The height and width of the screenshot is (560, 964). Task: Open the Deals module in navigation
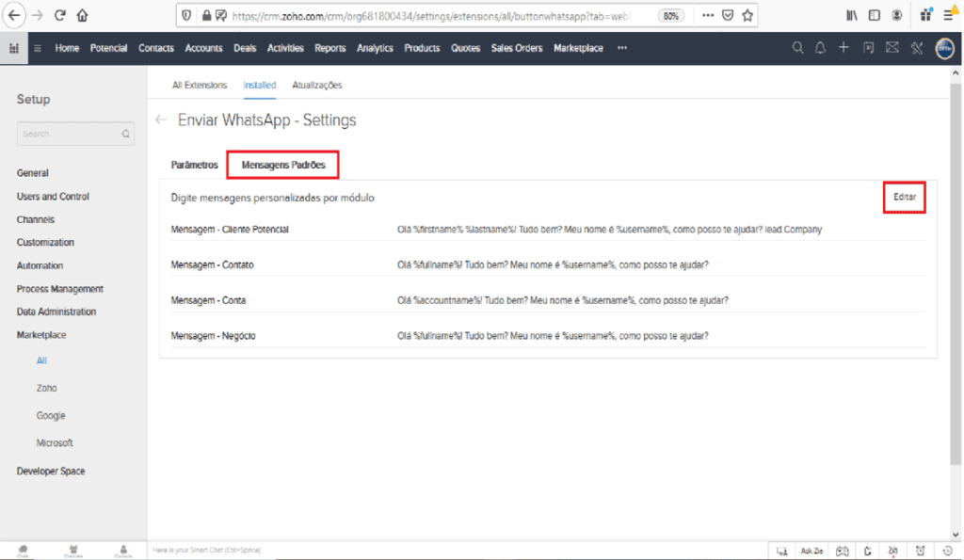(x=245, y=48)
